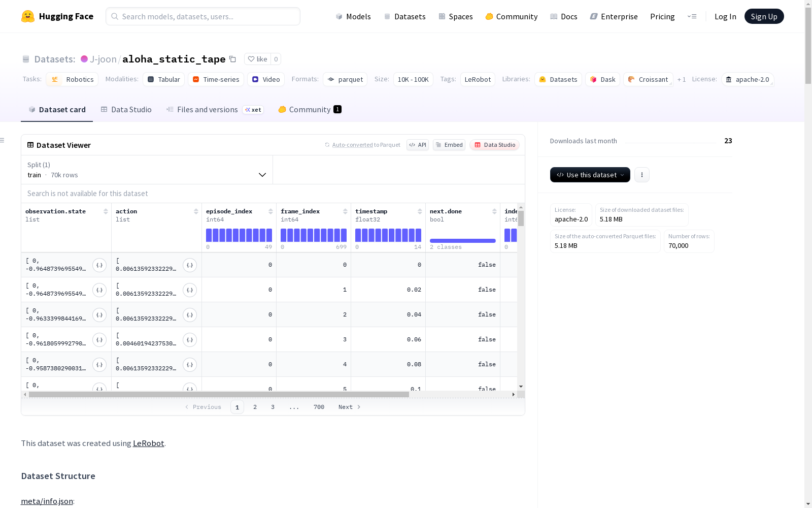Open the dataset Community tab
The width and height of the screenshot is (812, 508).
[310, 110]
